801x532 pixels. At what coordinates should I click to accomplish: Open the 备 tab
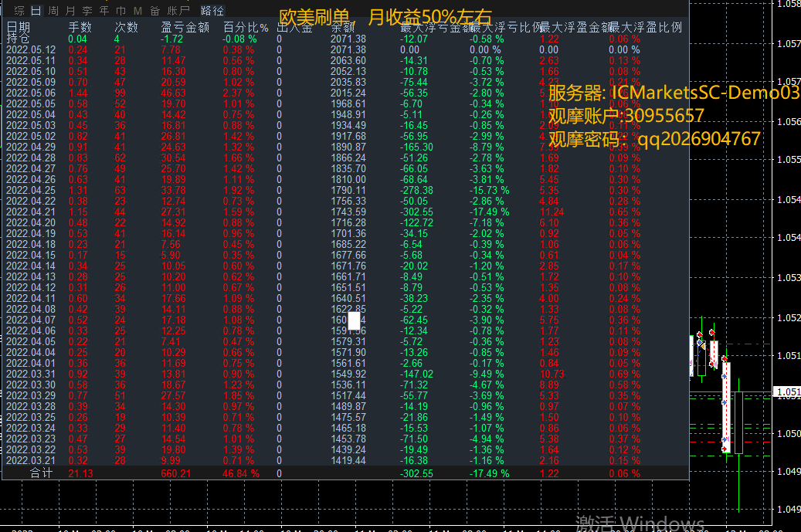pos(154,11)
